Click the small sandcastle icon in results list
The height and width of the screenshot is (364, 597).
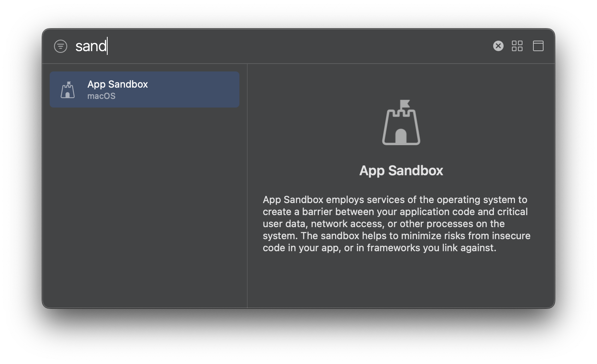[x=68, y=90]
